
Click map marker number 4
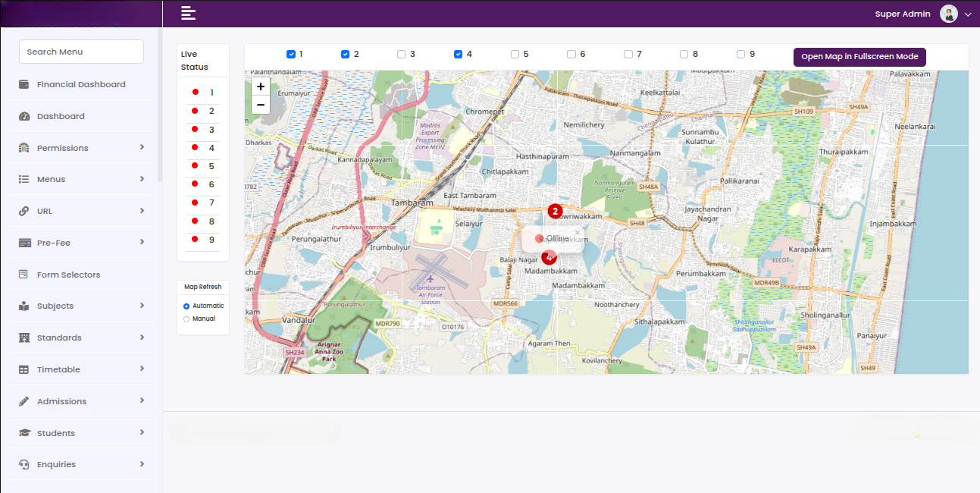[x=549, y=258]
